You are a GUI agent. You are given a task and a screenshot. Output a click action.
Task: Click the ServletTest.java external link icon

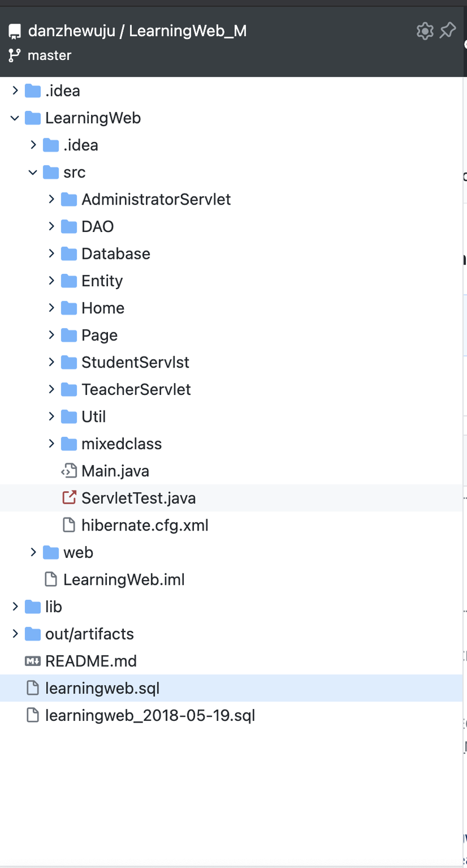tap(69, 498)
